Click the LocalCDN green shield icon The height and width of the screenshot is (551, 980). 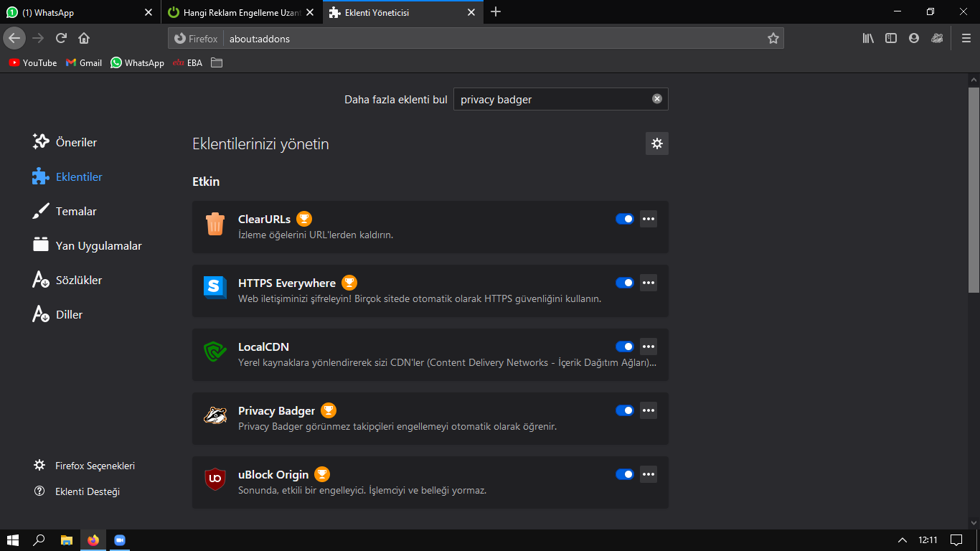pos(215,352)
